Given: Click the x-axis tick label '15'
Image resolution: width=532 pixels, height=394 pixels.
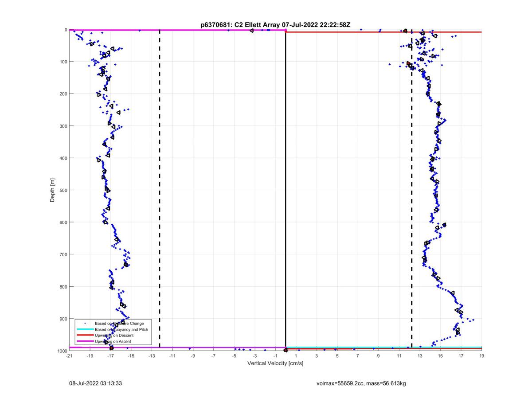Looking at the screenshot, I should [440, 356].
